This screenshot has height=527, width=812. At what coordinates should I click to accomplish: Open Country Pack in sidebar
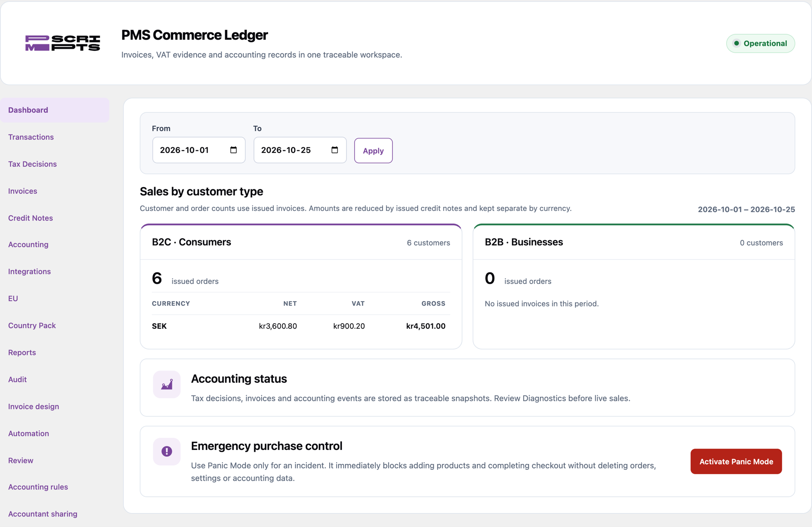[x=32, y=325]
